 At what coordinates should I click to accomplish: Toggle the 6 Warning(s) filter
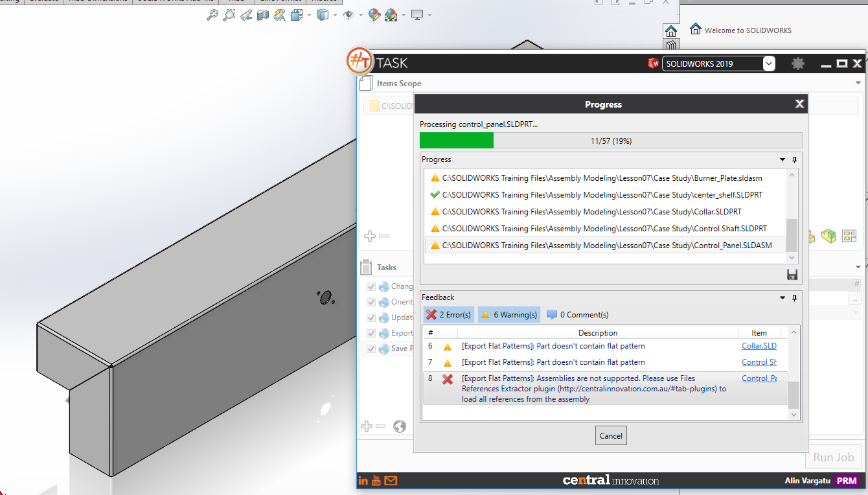509,315
